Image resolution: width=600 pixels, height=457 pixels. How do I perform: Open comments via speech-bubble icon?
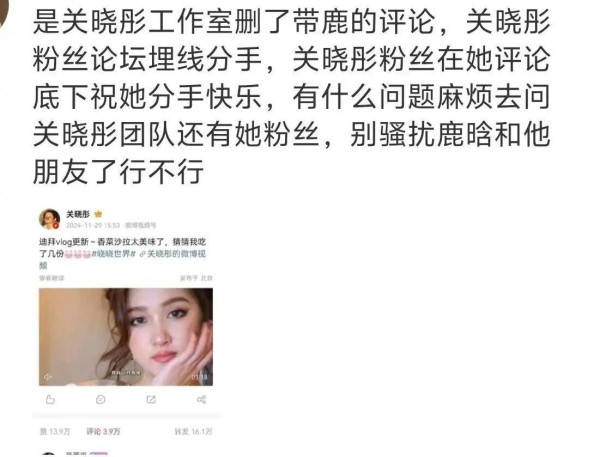coord(101,400)
